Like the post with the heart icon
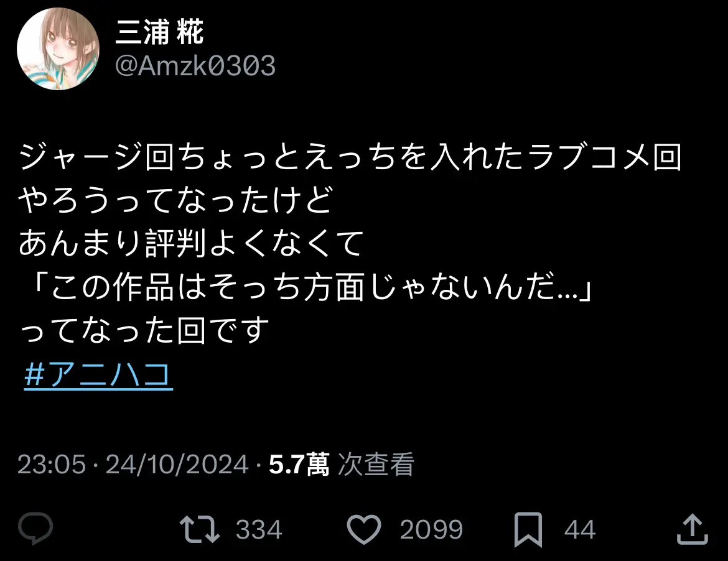This screenshot has width=728, height=561. [364, 529]
